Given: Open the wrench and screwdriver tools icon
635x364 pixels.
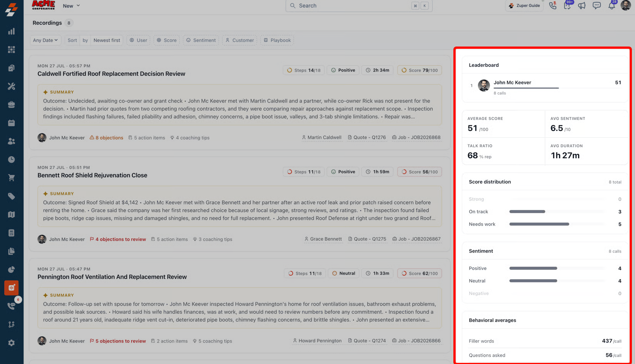Looking at the screenshot, I should [12, 86].
